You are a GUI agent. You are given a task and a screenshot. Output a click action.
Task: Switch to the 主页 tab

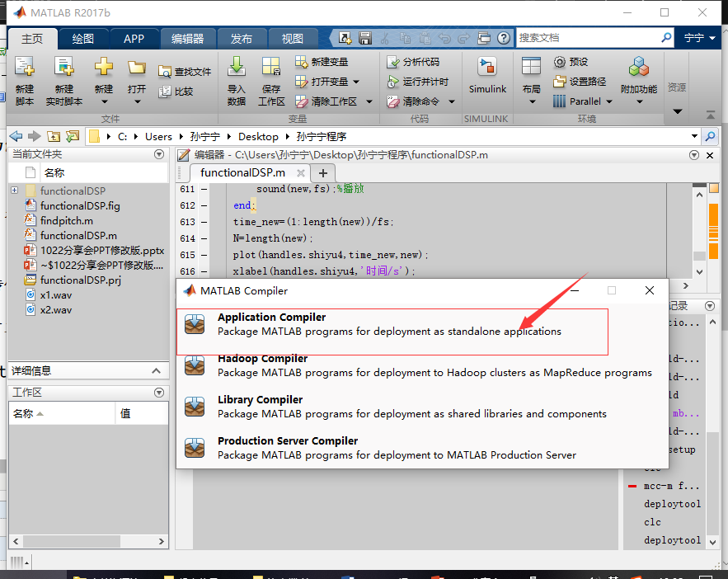point(32,39)
